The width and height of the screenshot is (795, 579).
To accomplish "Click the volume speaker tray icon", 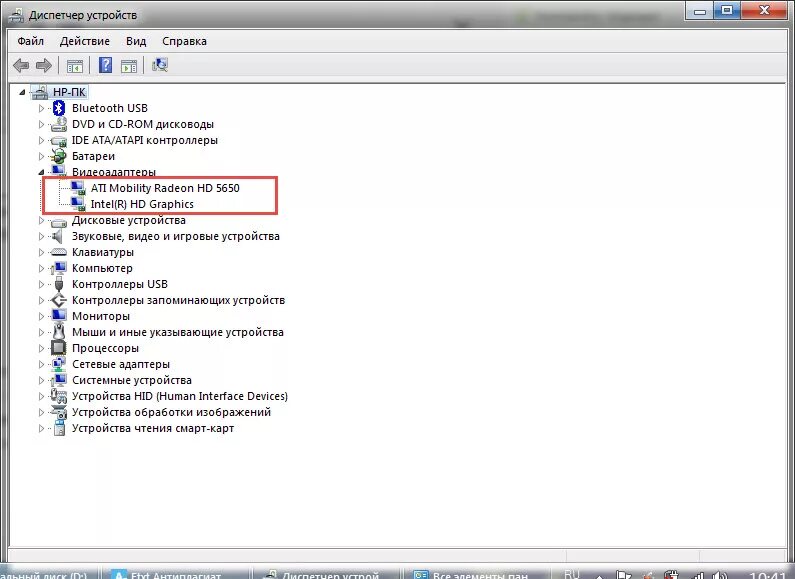I will click(719, 575).
